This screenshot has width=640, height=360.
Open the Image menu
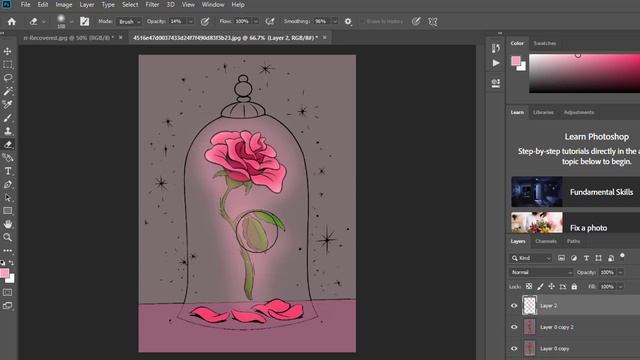[x=64, y=5]
